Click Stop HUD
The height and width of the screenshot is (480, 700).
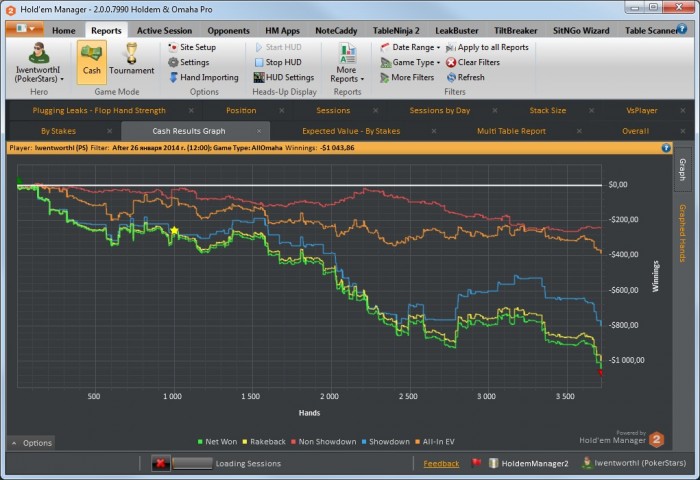[x=278, y=62]
